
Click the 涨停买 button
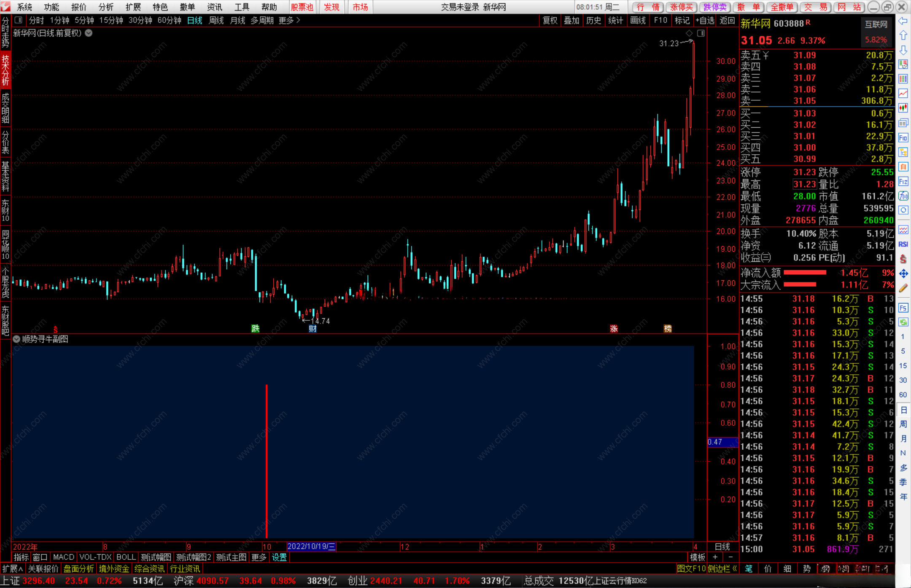coord(681,7)
